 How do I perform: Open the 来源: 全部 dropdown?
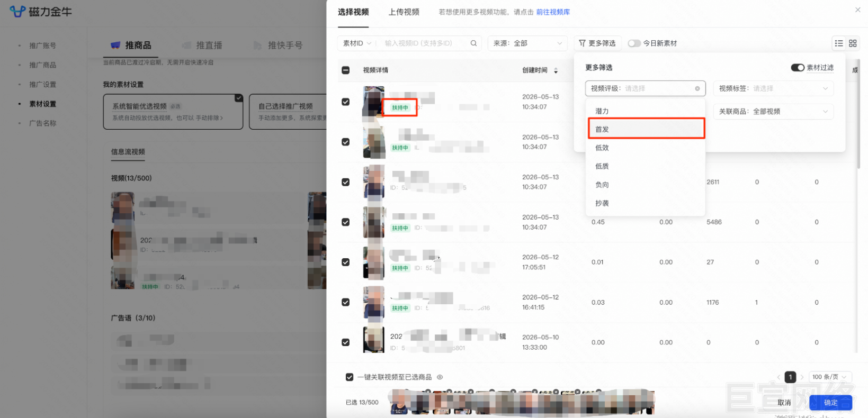point(527,43)
